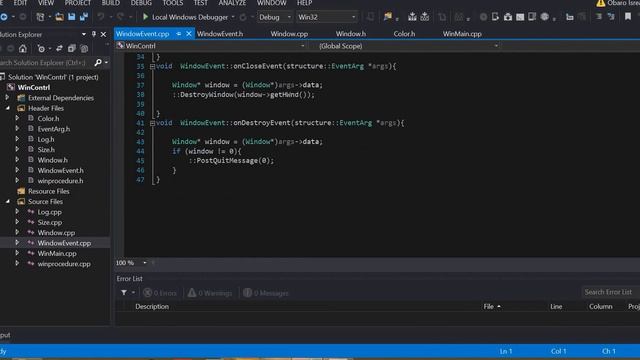The height and width of the screenshot is (360, 640).
Task: Click the Search Error List field
Action: click(610, 292)
